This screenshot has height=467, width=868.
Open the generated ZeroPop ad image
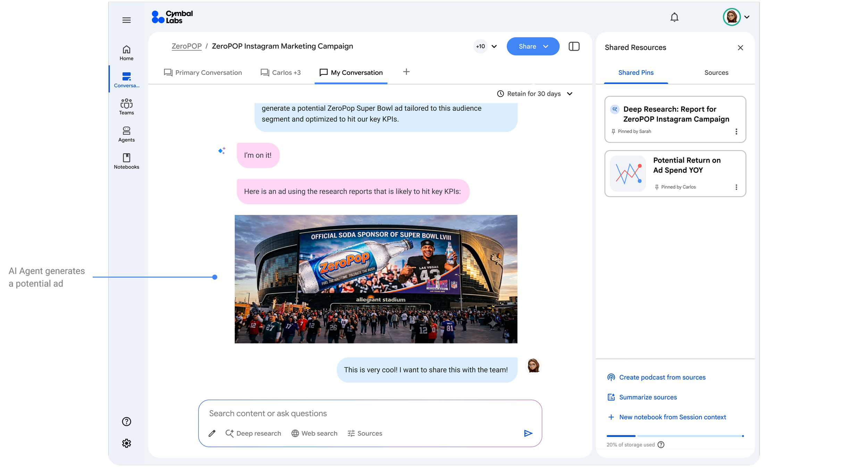click(x=376, y=279)
